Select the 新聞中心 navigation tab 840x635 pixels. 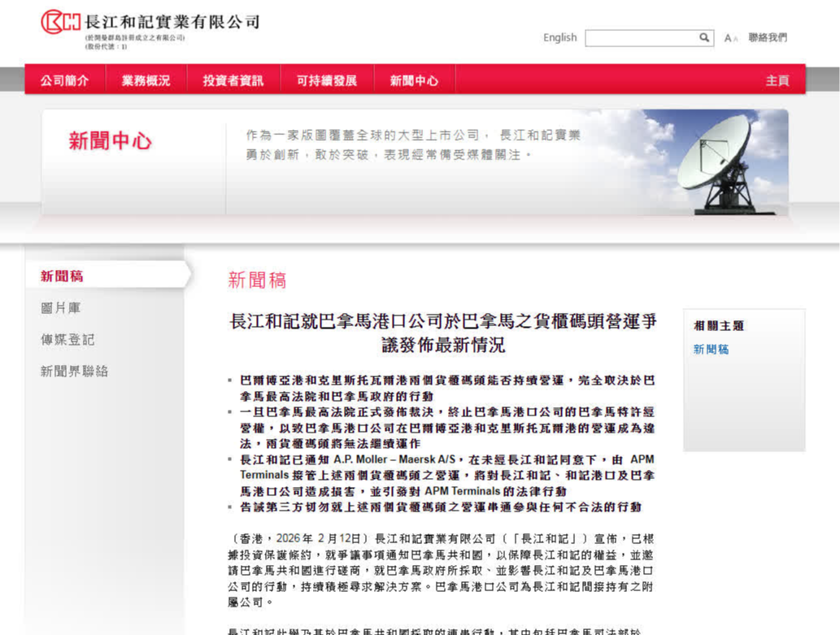click(414, 80)
